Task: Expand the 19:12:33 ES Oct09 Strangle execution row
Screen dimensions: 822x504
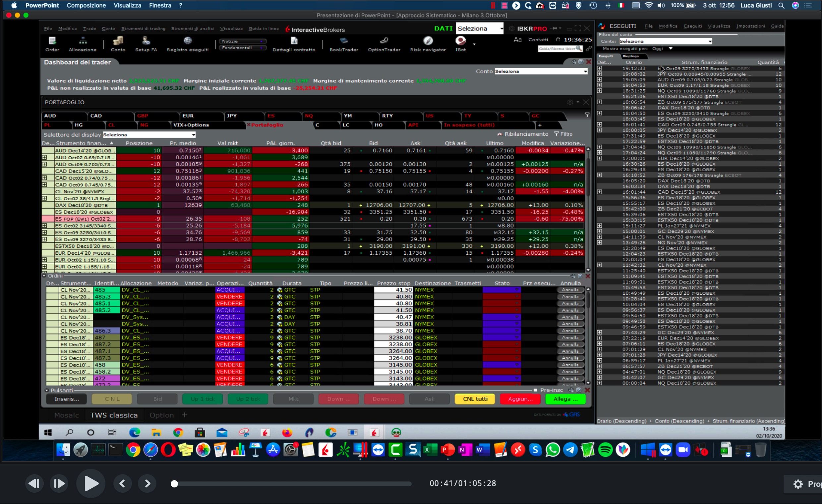Action: click(600, 68)
